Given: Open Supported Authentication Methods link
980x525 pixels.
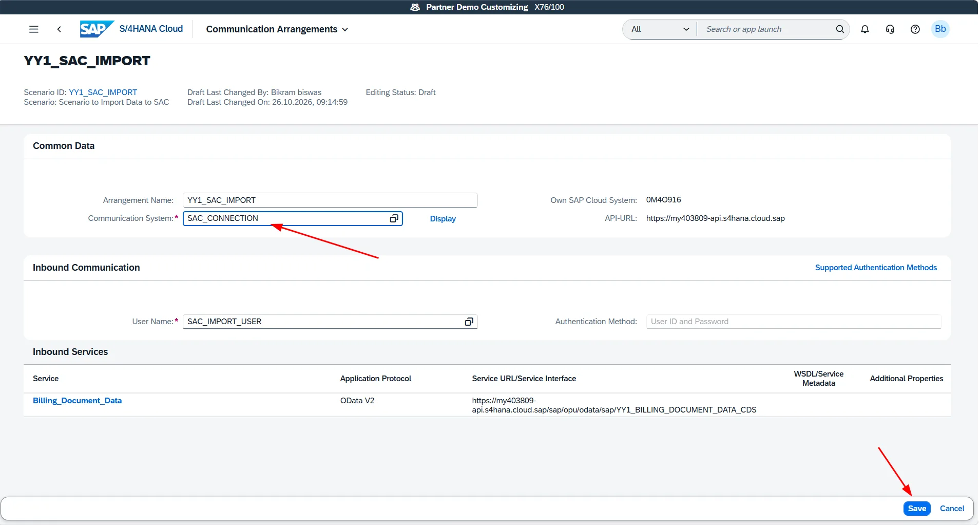Looking at the screenshot, I should [876, 268].
